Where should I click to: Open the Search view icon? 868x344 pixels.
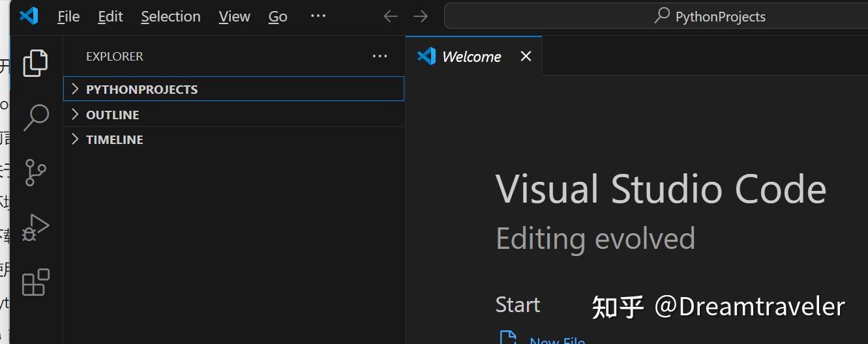[36, 117]
